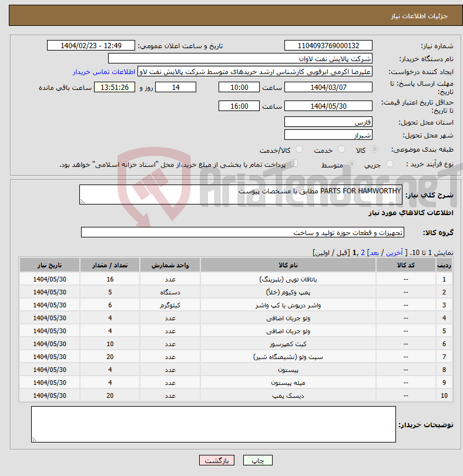
Task: Click the delivery city field شیراز
Action: point(328,135)
